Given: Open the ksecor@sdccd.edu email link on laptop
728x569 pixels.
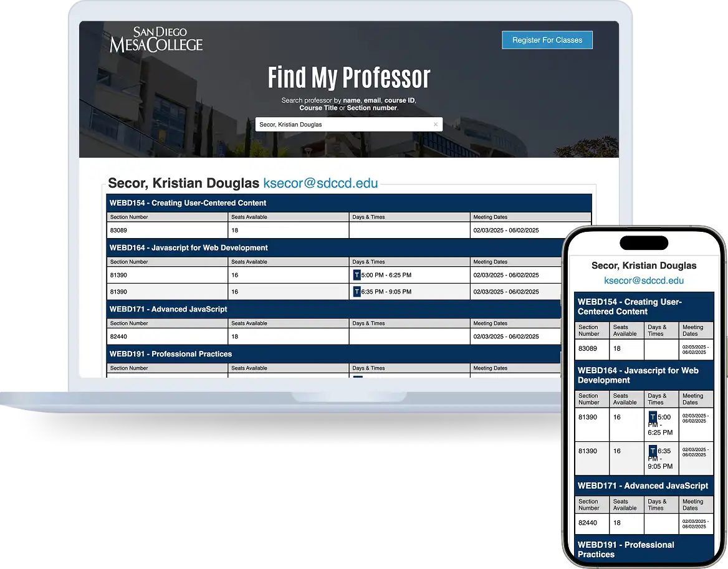Looking at the screenshot, I should tap(320, 183).
